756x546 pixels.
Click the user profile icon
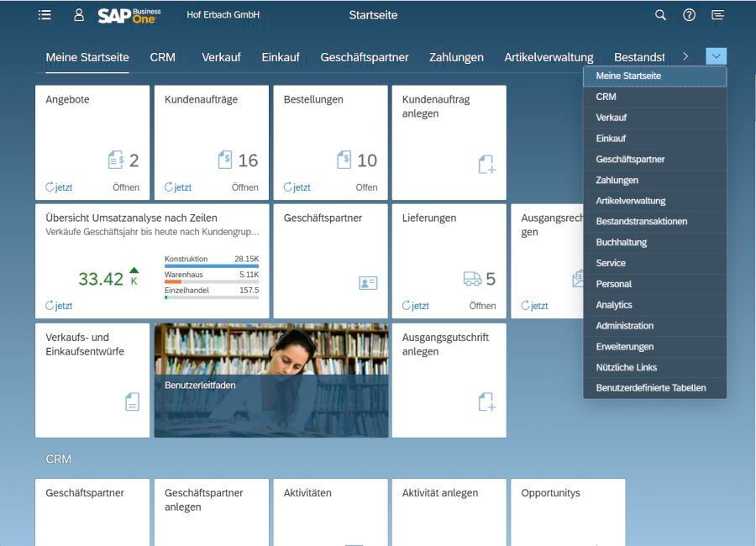pyautogui.click(x=80, y=14)
